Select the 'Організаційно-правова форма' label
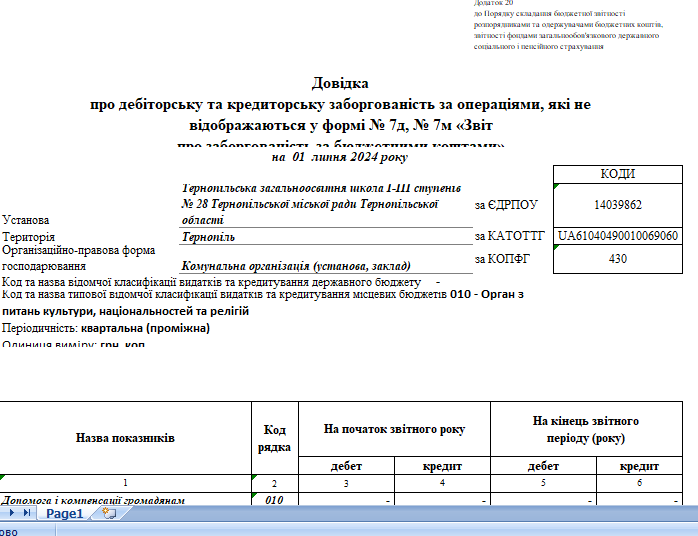Viewport: 698px width, 536px height. (x=79, y=250)
